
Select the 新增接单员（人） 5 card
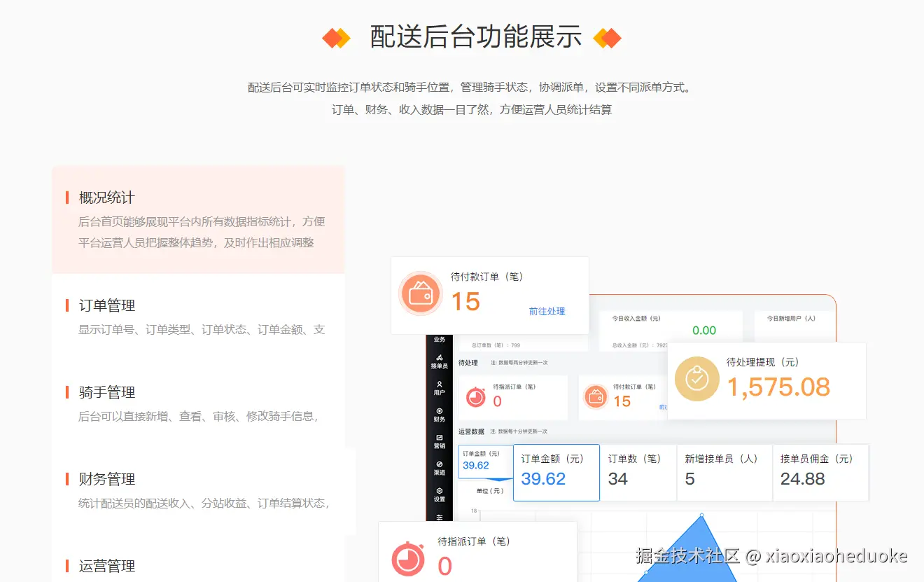[724, 473]
